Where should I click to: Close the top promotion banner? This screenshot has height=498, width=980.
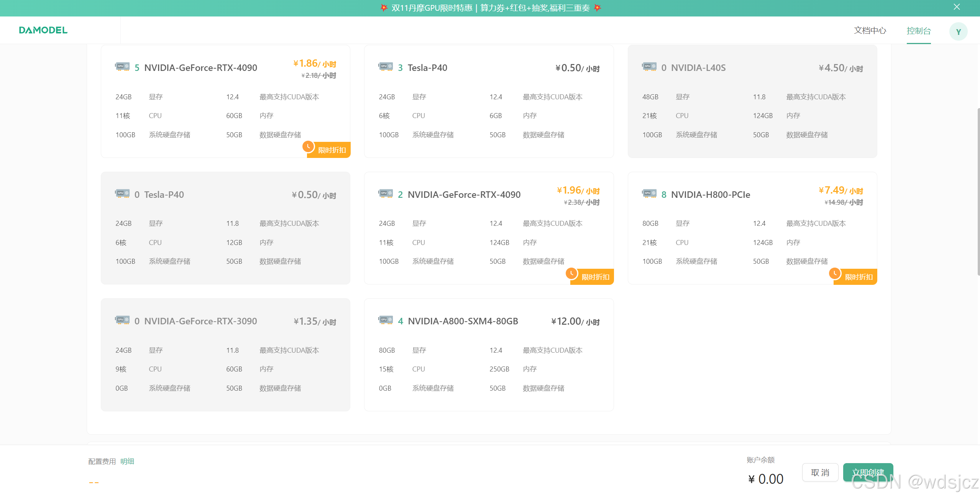tap(957, 7)
